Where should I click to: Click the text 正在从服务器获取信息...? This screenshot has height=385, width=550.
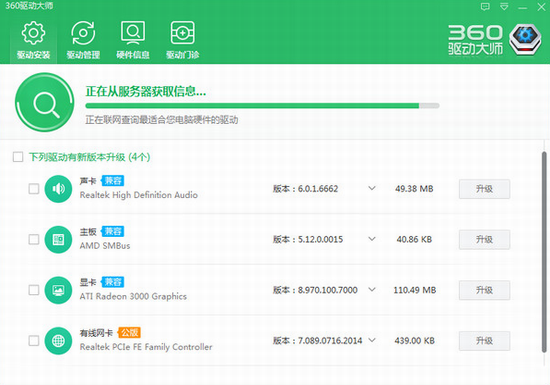click(x=146, y=92)
